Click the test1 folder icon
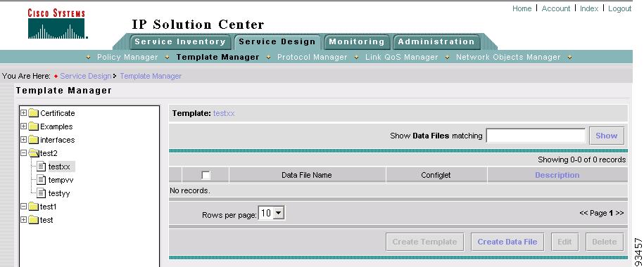The height and width of the screenshot is (267, 644). click(34, 207)
